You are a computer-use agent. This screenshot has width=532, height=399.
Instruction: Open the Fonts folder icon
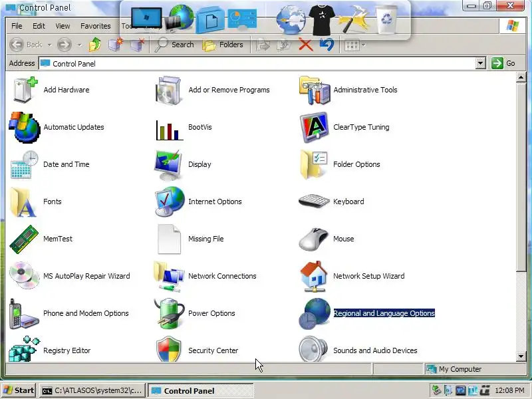[23, 202]
